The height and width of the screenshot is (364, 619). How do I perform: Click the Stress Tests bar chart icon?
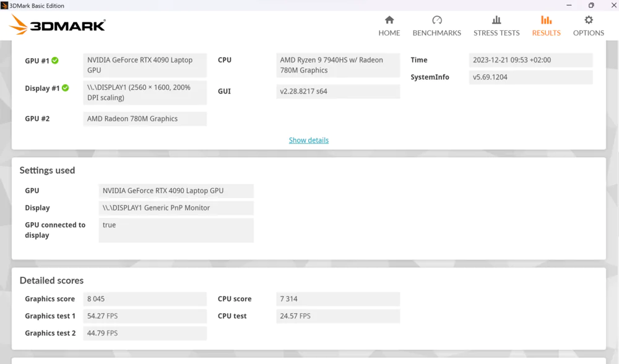point(496,20)
